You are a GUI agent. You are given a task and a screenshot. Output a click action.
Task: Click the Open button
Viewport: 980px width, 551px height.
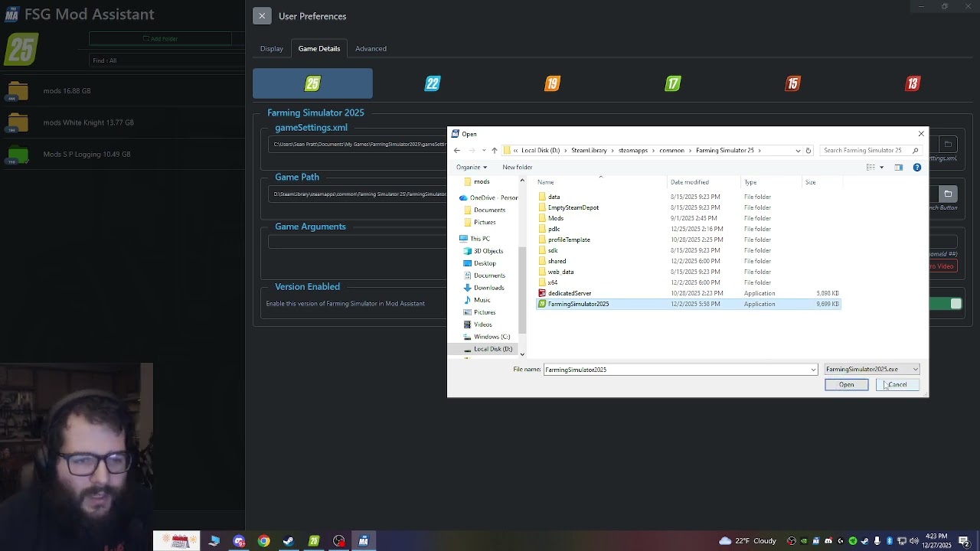(846, 385)
